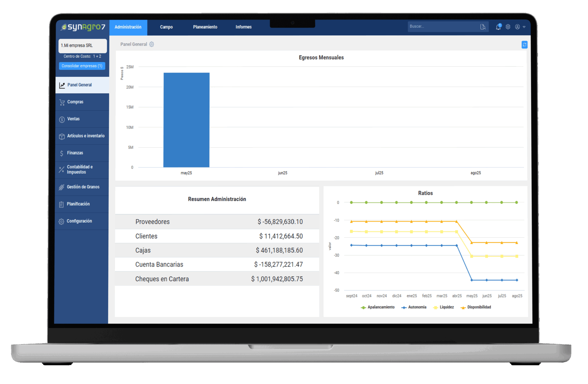
Task: Switch to the Campo tab
Action: (166, 27)
